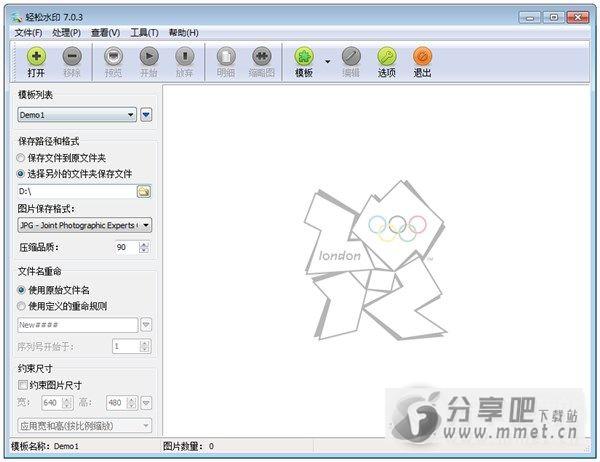Screen dimensions: 600x462
Task: Click the 序列号开始于 spinner arrows
Action: point(144,347)
